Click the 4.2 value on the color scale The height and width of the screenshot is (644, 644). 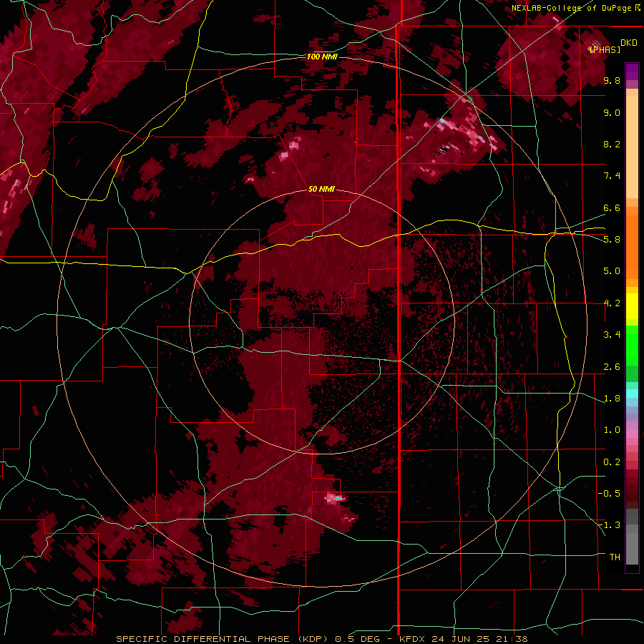[x=612, y=303]
